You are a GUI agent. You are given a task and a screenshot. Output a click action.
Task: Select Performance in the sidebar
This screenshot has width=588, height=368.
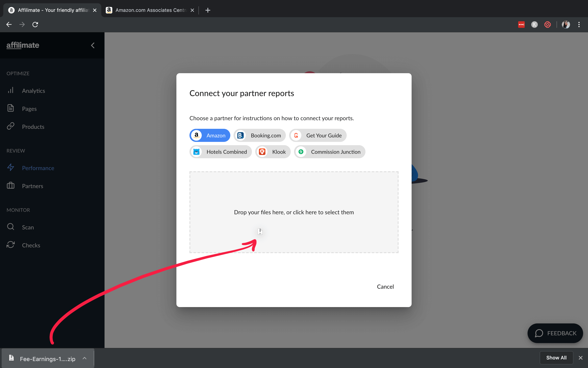tap(38, 168)
